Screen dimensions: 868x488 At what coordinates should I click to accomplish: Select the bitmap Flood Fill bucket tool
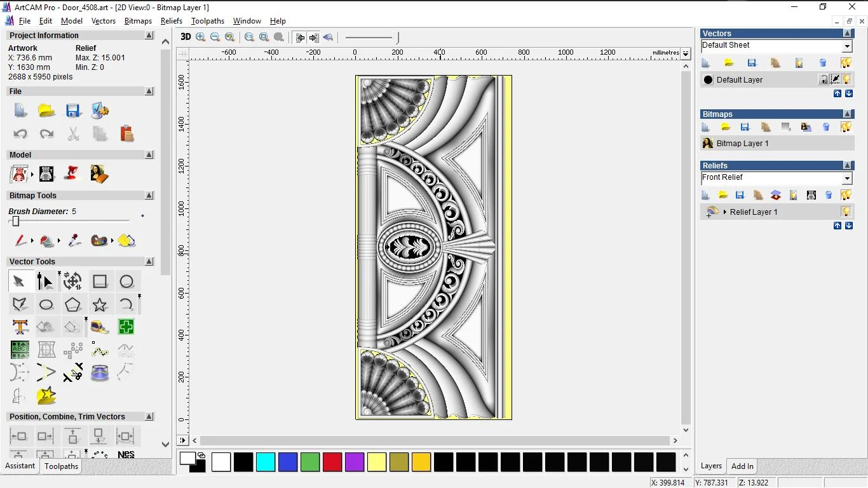click(x=47, y=241)
